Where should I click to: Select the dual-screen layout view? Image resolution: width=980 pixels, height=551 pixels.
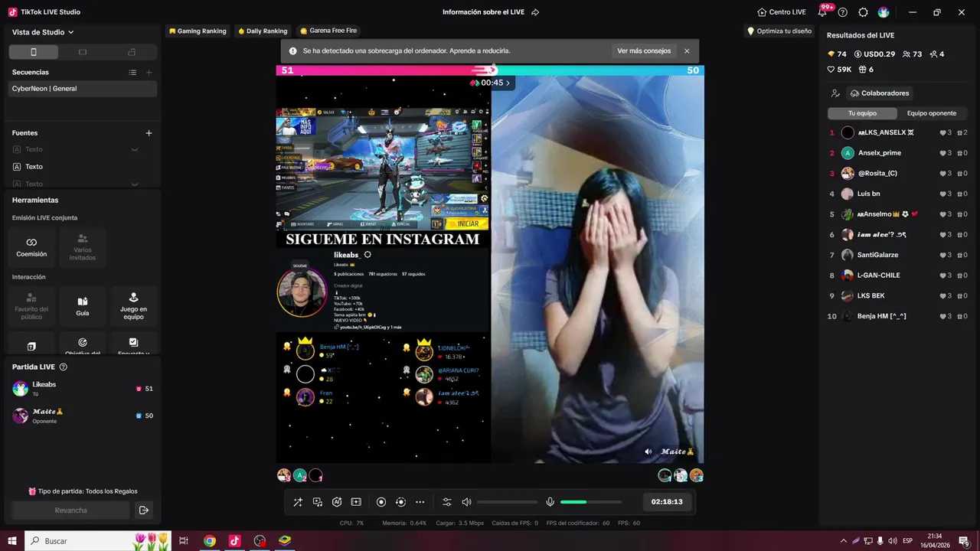pos(132,52)
